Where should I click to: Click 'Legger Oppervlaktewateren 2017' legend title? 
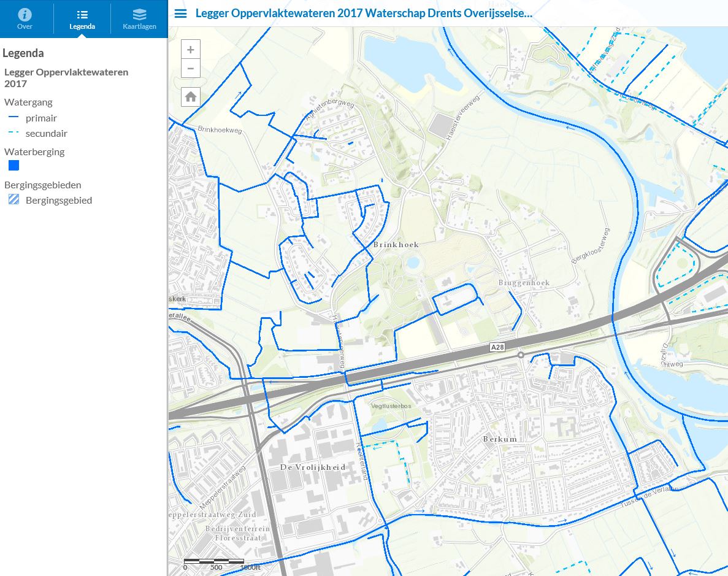66,78
